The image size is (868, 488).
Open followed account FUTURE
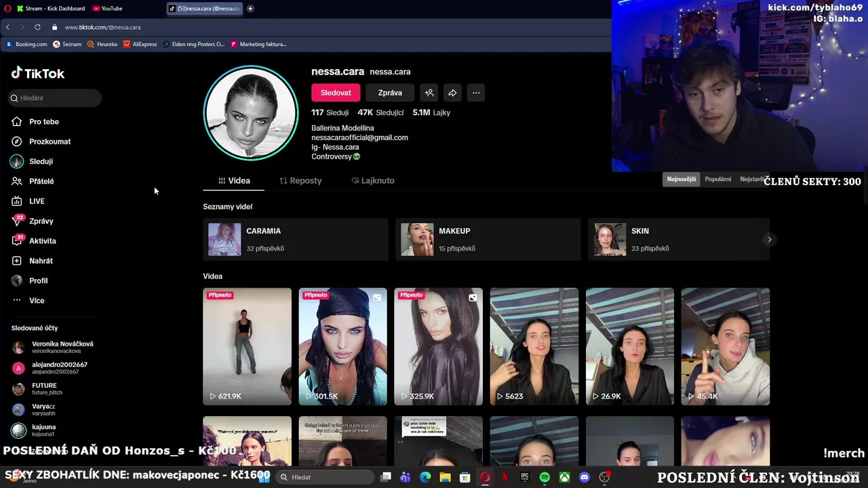37,389
